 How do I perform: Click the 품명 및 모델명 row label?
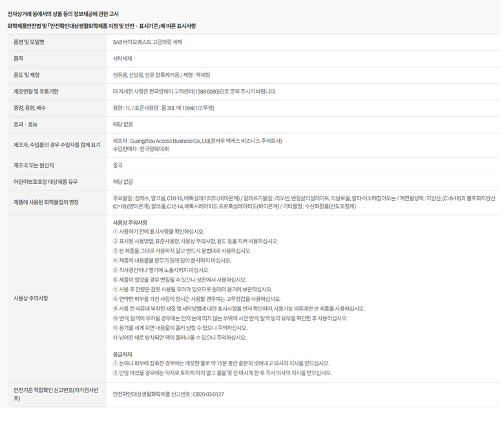pyautogui.click(x=33, y=42)
